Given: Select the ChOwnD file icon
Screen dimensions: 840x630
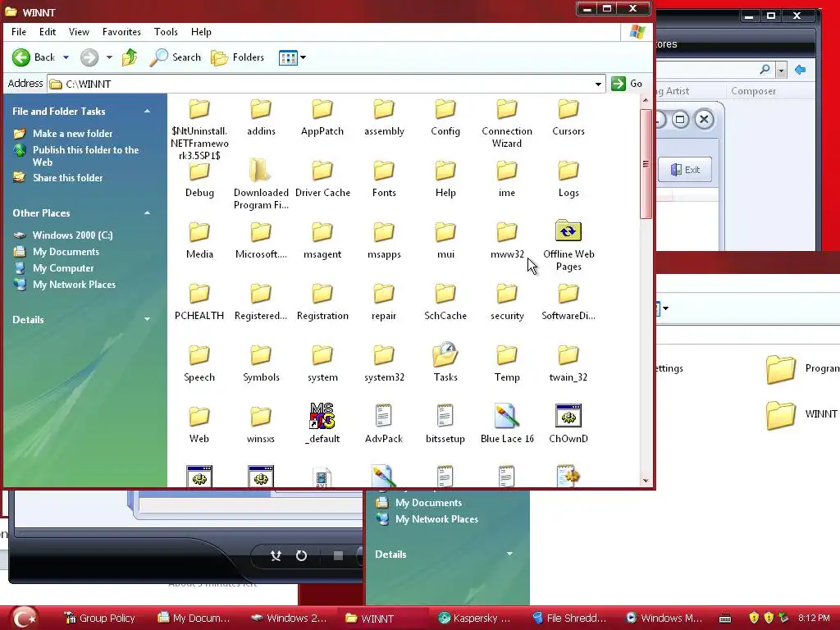Looking at the screenshot, I should pyautogui.click(x=568, y=416).
